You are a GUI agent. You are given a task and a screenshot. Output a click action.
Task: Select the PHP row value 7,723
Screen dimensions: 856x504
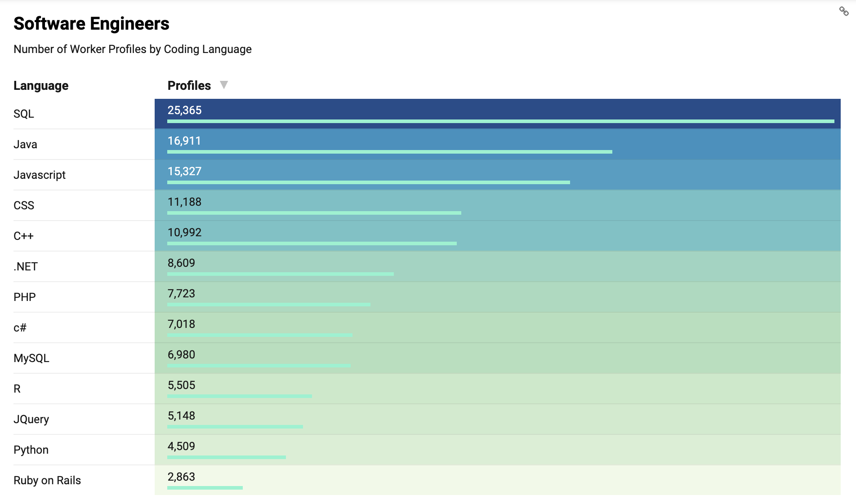(181, 294)
